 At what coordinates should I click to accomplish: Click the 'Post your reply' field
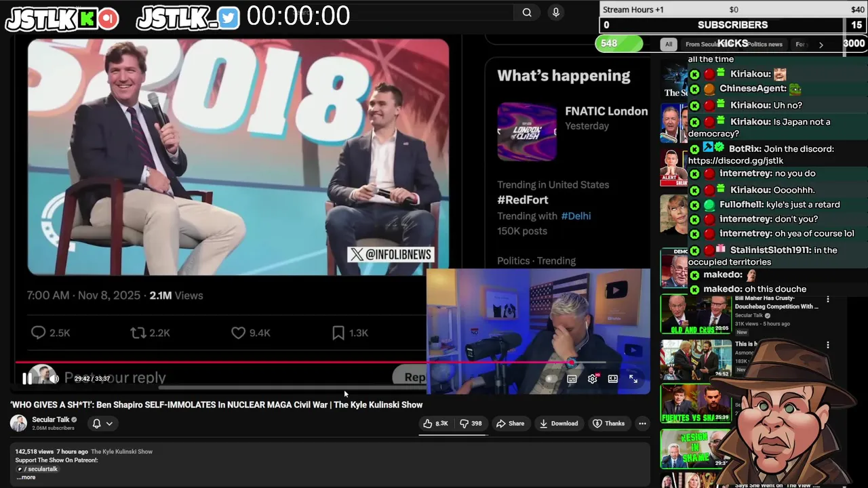pyautogui.click(x=115, y=378)
